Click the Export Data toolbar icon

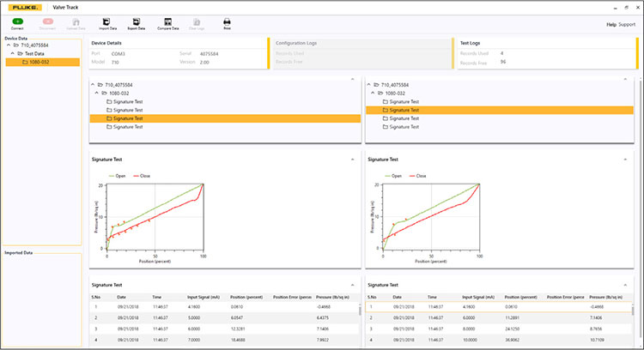[x=137, y=21]
